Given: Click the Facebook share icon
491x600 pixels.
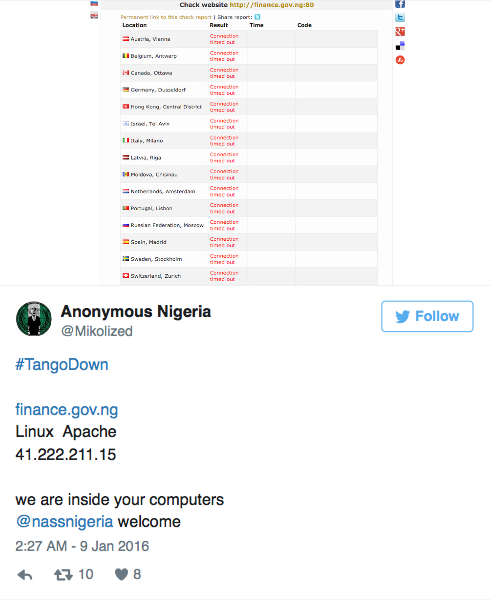Looking at the screenshot, I should (400, 4).
